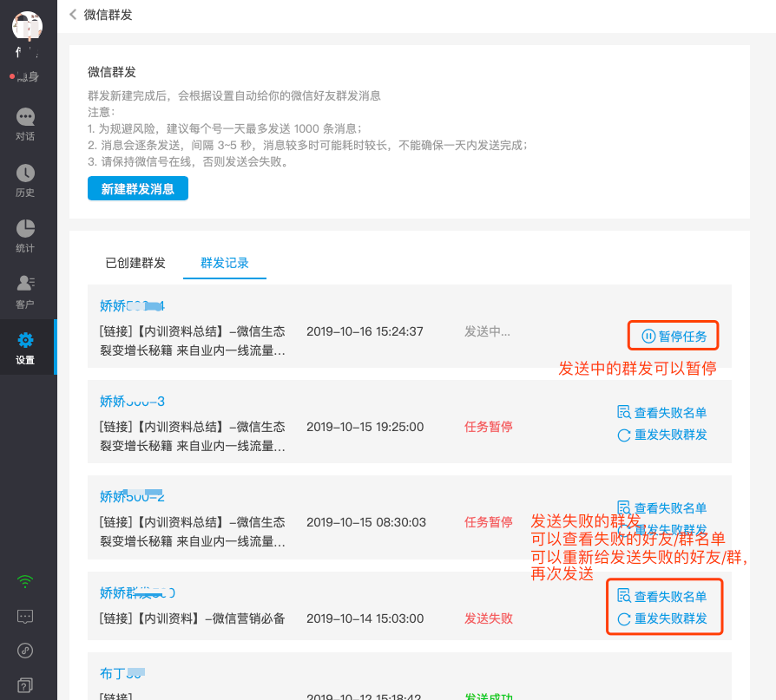776x700 pixels.
Task: Open the first record title link 娇娇
Action: point(132,305)
